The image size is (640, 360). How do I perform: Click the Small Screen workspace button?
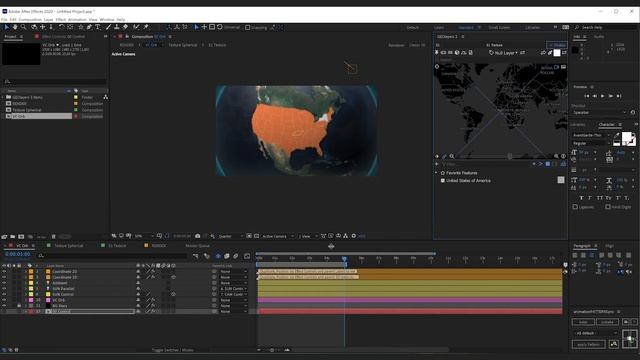click(x=499, y=27)
